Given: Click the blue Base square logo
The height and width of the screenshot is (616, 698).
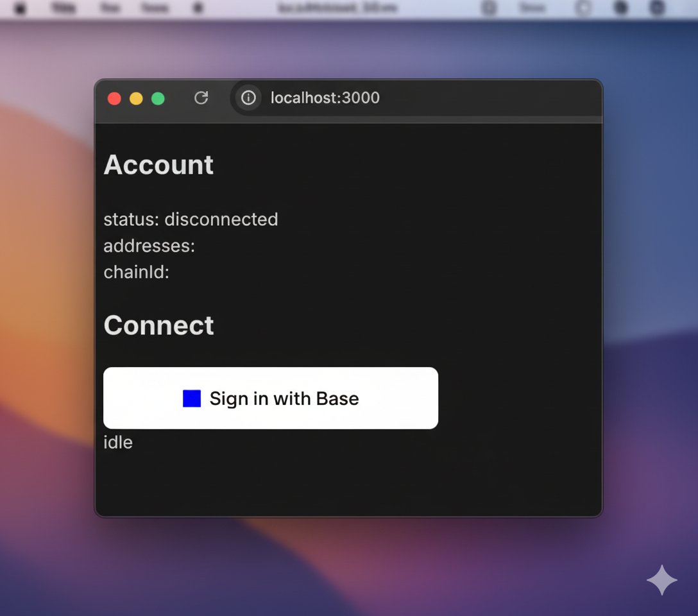Looking at the screenshot, I should pos(192,398).
